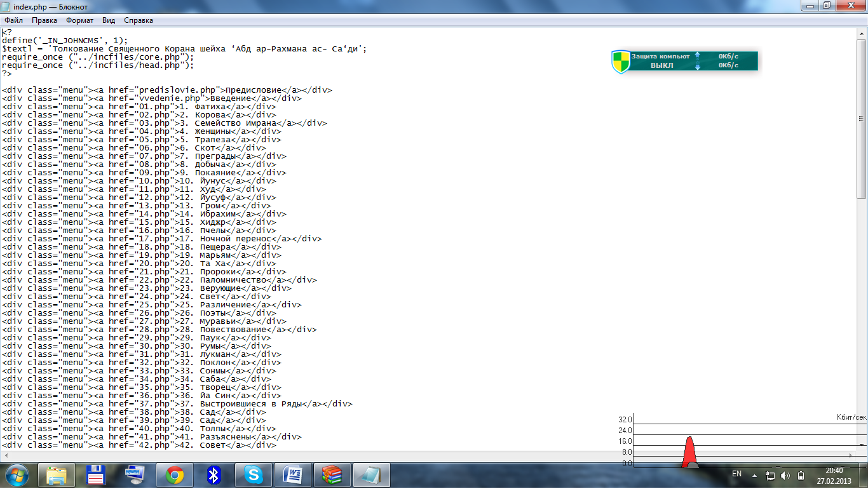
Task: Click the line '39. Сад'
Action: coord(134,420)
